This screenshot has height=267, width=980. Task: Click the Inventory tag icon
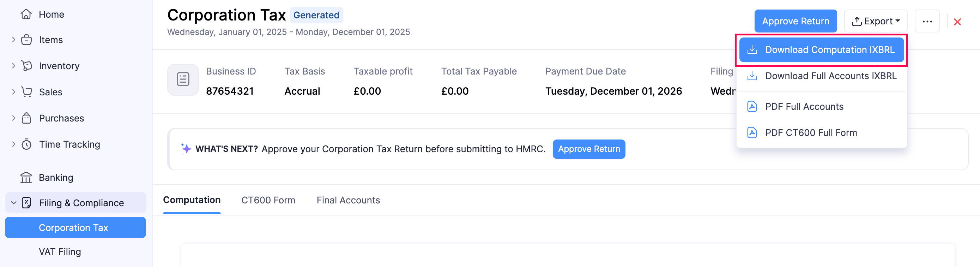[26, 66]
